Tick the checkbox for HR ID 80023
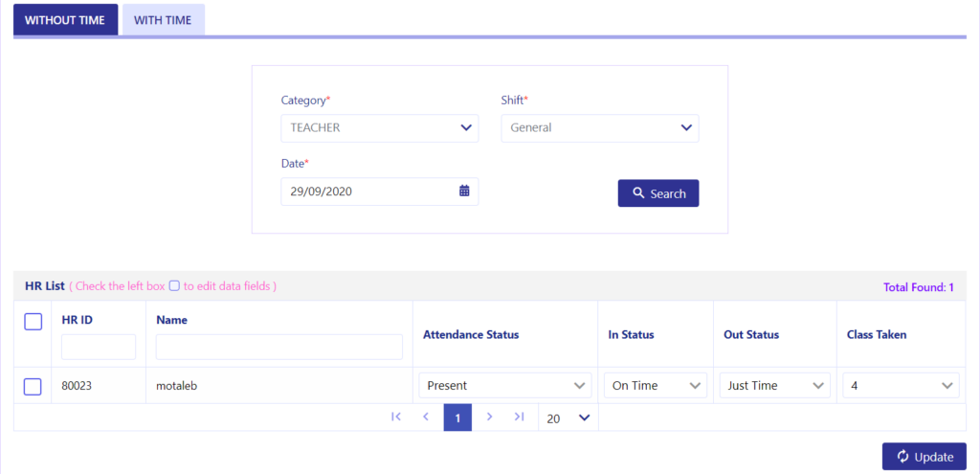 pos(33,386)
